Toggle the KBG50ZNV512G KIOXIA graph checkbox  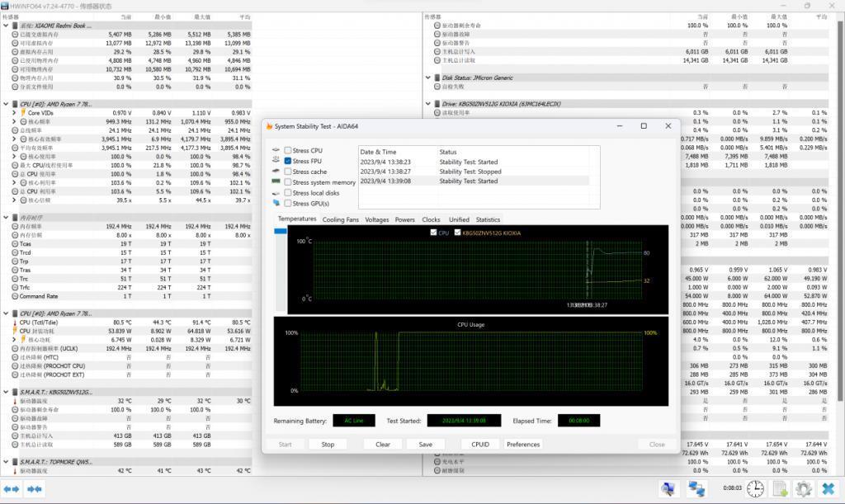(457, 233)
